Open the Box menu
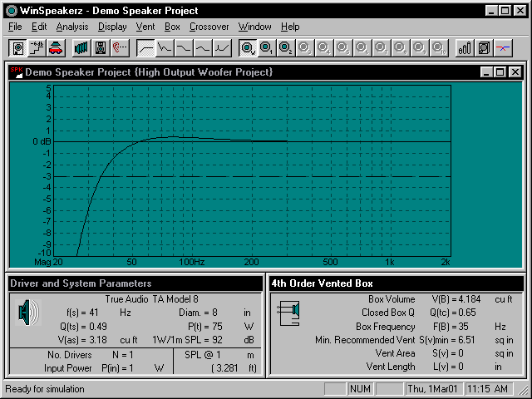This screenshot has width=532, height=399. click(x=172, y=27)
